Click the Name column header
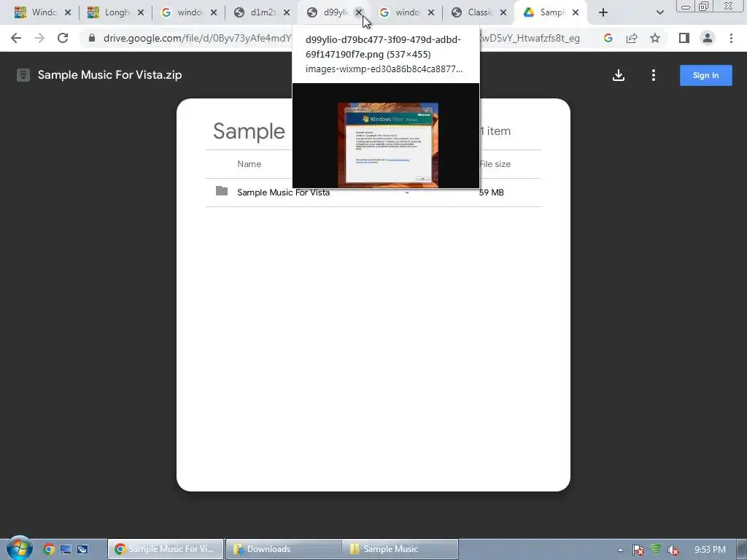747x560 pixels. click(x=249, y=164)
